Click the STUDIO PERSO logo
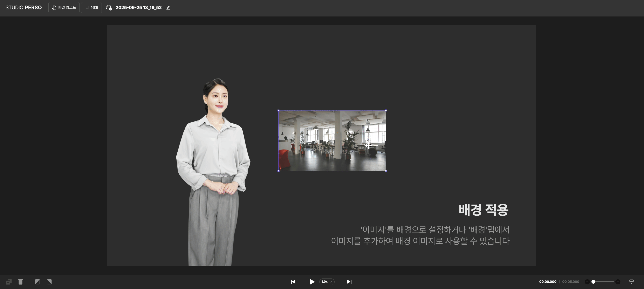 [23, 7]
